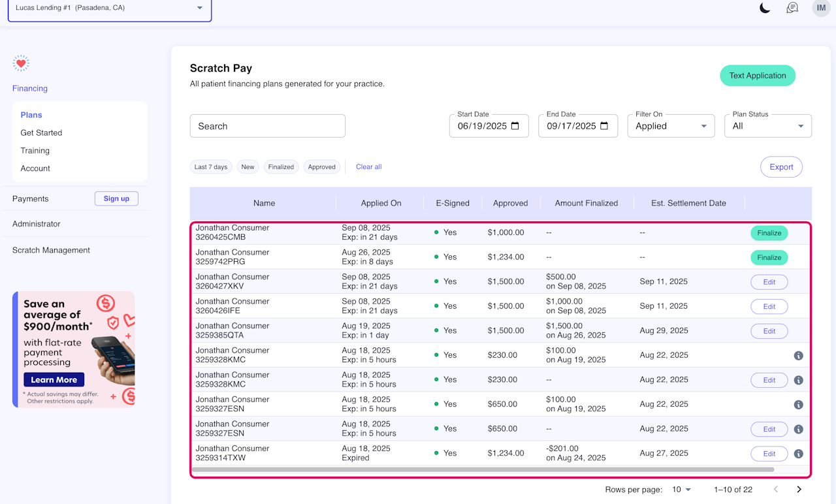Open the chat messages icon
The height and width of the screenshot is (504, 836).
(x=792, y=8)
